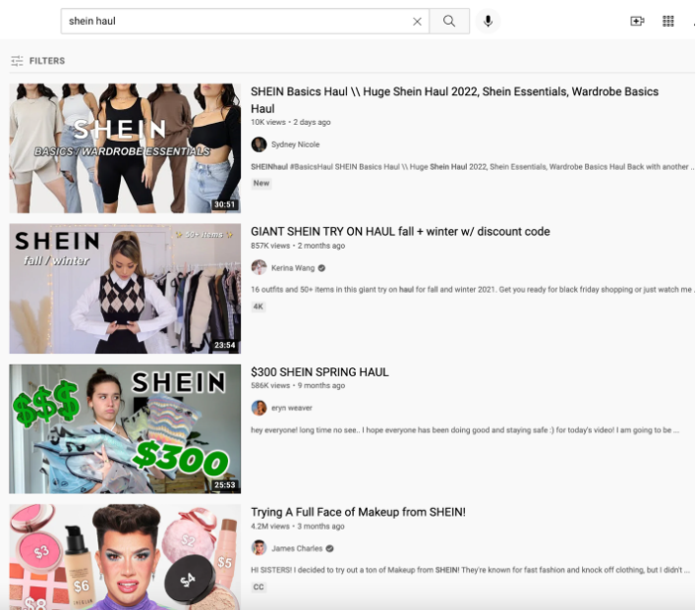
Task: Start voice search with the microphone icon
Action: point(487,21)
